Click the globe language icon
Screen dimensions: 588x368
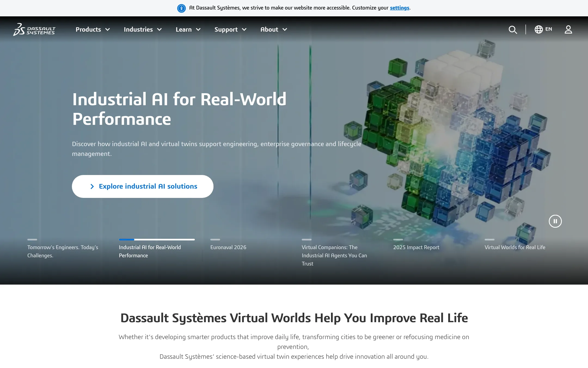click(x=538, y=29)
